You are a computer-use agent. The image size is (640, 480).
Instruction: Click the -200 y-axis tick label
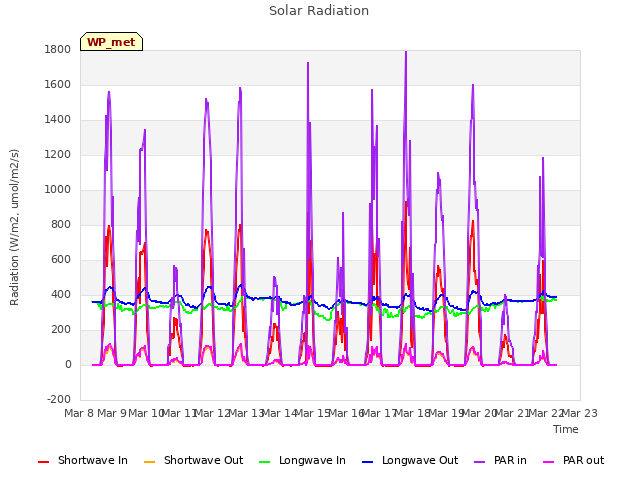59,400
